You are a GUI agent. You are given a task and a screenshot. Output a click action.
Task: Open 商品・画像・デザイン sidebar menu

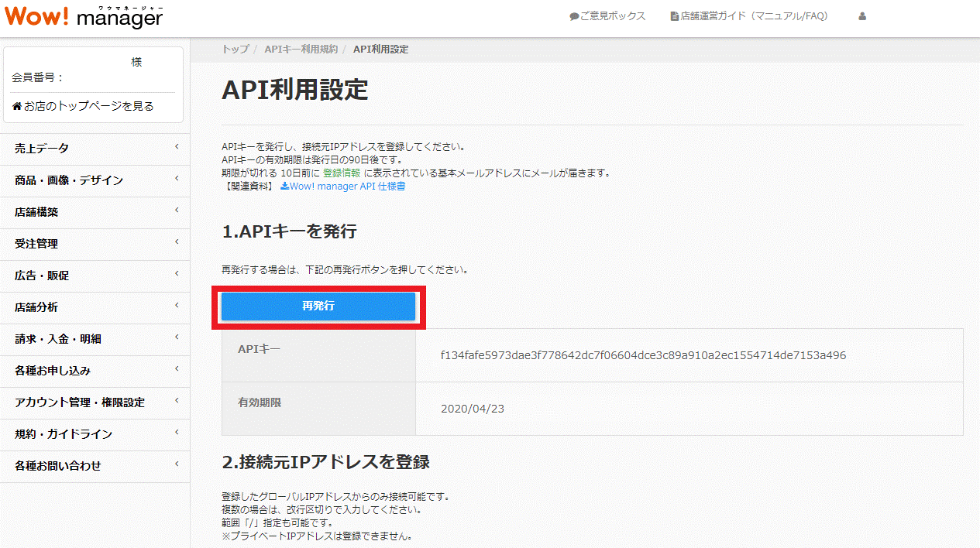95,180
